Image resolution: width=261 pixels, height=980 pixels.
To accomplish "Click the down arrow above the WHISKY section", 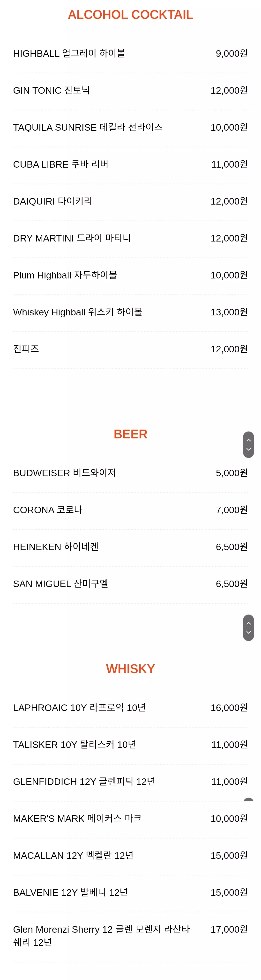I will (x=248, y=632).
